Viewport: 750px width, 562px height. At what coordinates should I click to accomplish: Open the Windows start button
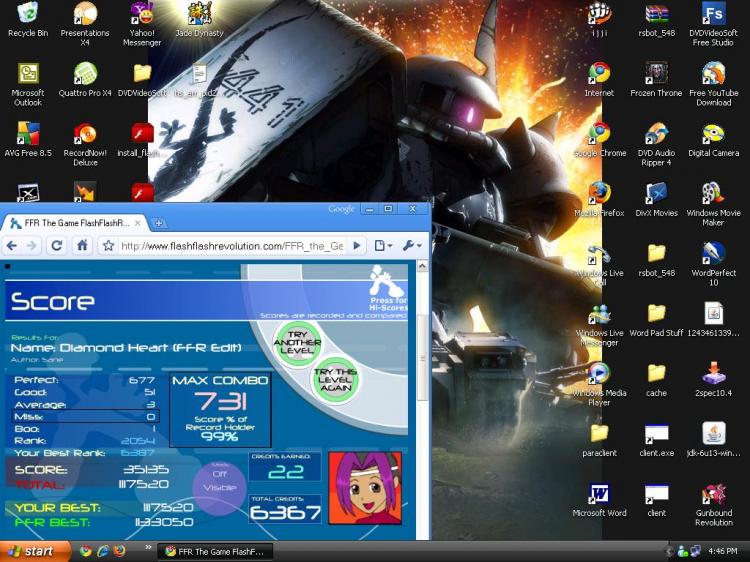click(34, 551)
